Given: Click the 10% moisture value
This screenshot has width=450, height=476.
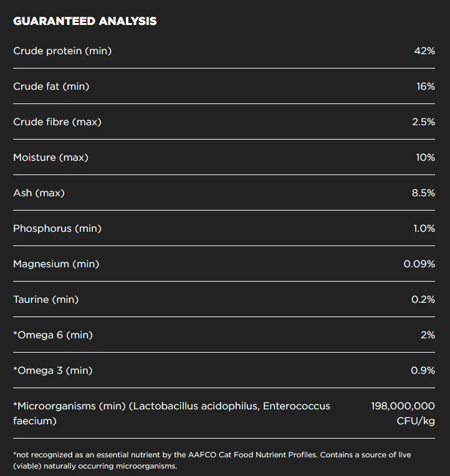Looking at the screenshot, I should (426, 157).
